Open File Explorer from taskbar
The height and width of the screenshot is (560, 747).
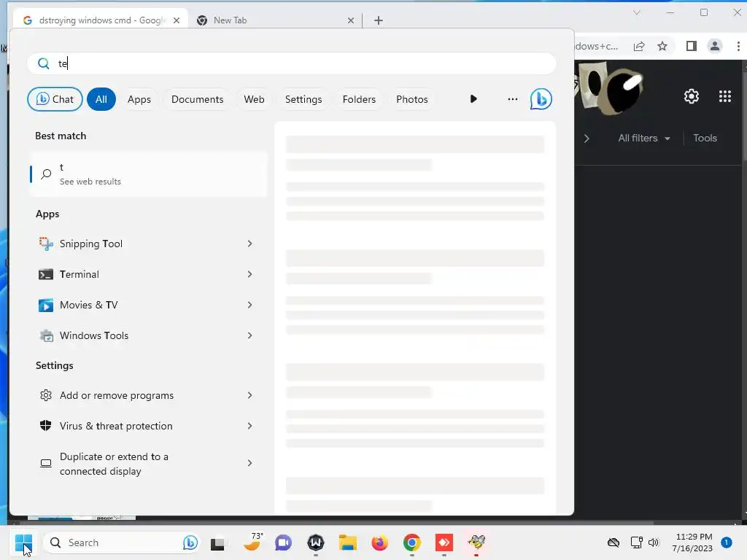[x=348, y=542]
